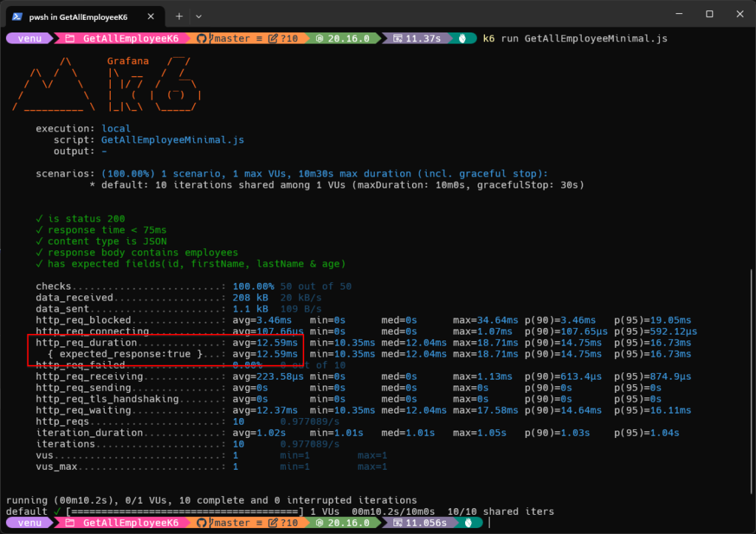756x534 pixels.
Task: Click the 'response body contains employees' check
Action: [x=137, y=253]
